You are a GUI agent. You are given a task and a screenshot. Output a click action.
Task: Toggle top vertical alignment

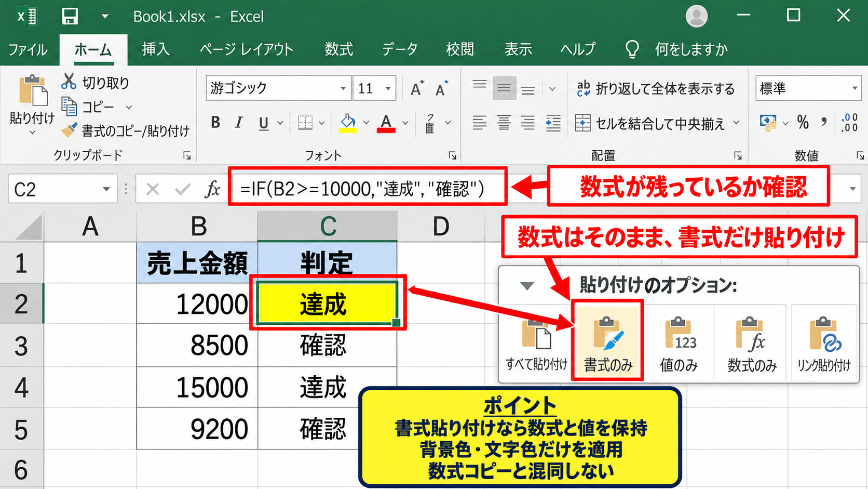(x=480, y=85)
